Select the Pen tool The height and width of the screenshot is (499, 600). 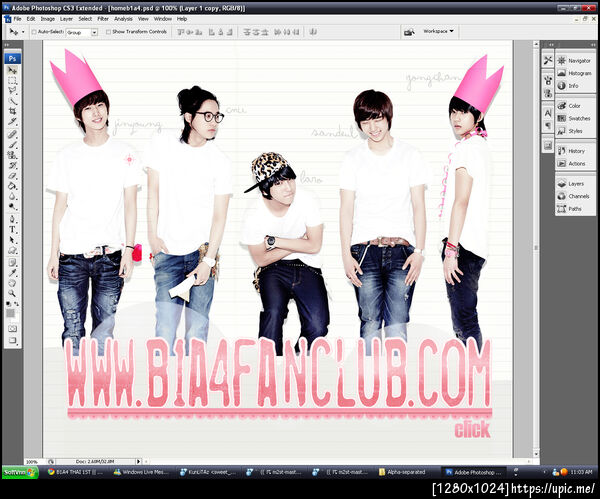click(13, 219)
